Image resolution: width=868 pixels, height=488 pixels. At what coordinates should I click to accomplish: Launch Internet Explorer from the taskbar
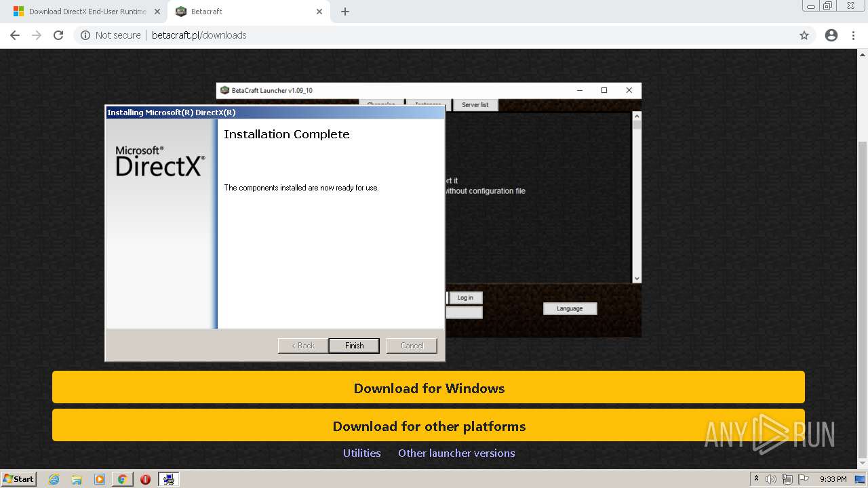click(x=54, y=479)
